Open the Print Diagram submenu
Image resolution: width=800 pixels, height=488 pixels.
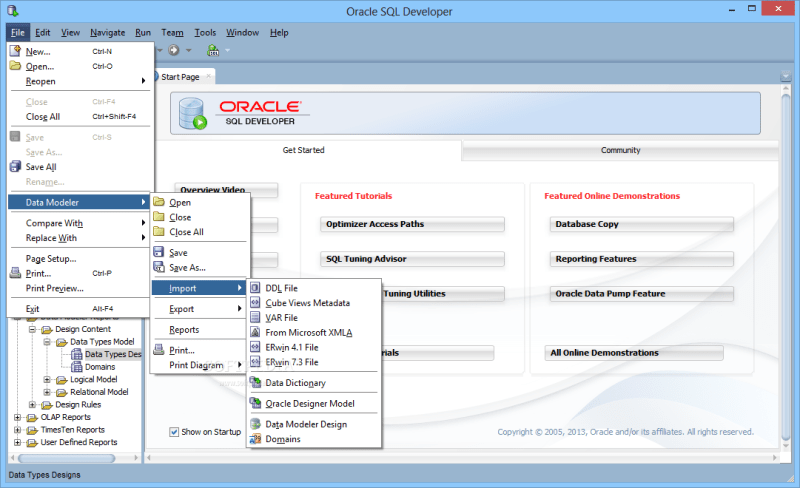pos(199,365)
